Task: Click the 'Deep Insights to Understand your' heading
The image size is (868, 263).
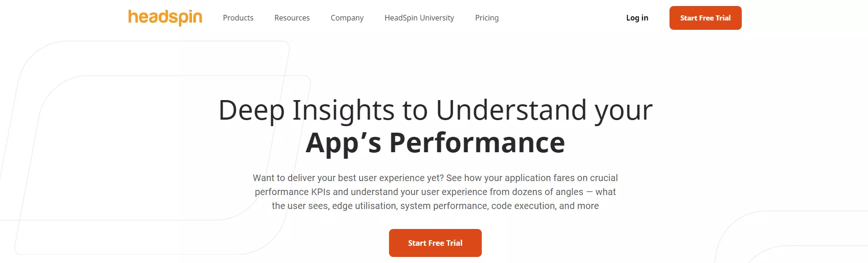Action: 435,110
